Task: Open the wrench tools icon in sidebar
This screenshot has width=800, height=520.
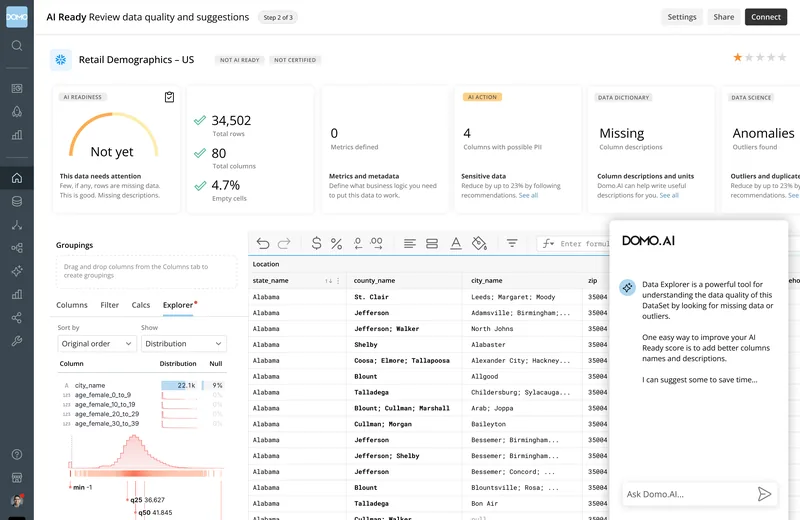Action: pyautogui.click(x=17, y=341)
